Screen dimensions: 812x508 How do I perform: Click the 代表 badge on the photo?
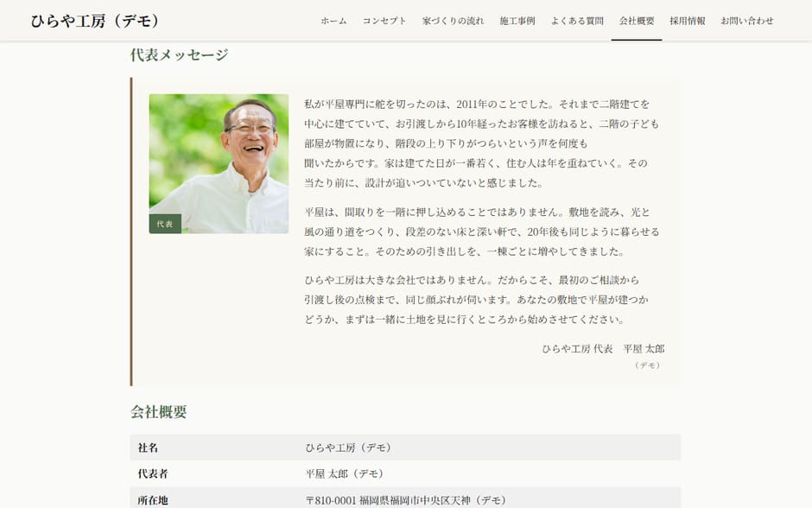point(165,224)
